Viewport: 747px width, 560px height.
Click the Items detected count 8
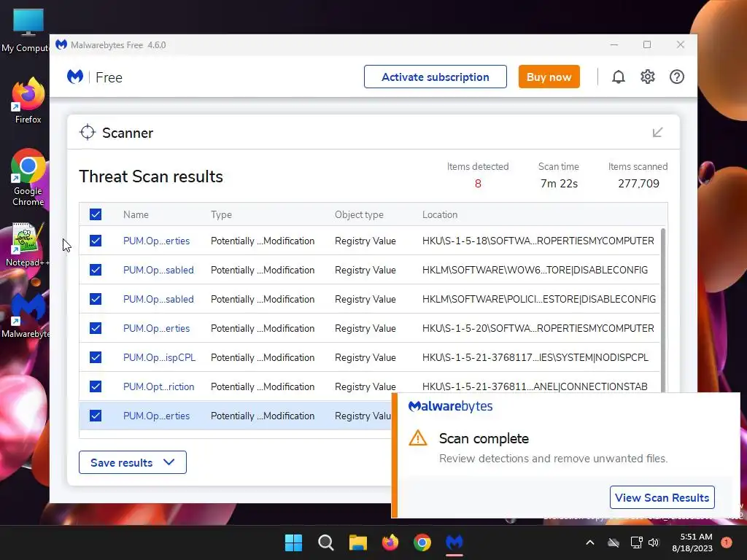[478, 183]
